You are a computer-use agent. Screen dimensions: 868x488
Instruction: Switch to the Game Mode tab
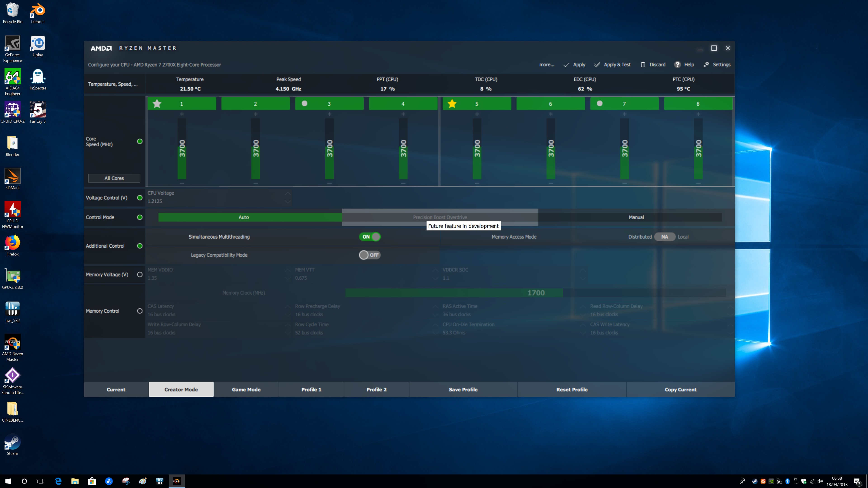click(x=246, y=389)
